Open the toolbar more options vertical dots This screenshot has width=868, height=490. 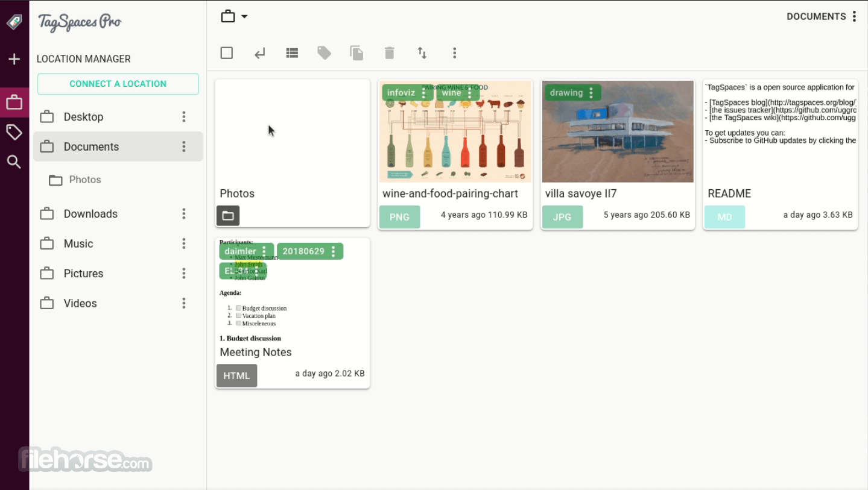455,53
